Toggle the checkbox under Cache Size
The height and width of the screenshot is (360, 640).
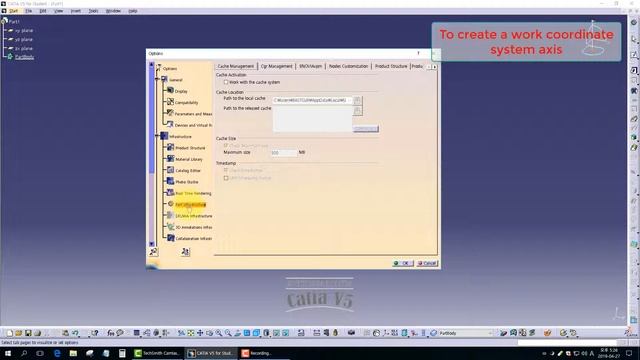pyautogui.click(x=226, y=145)
